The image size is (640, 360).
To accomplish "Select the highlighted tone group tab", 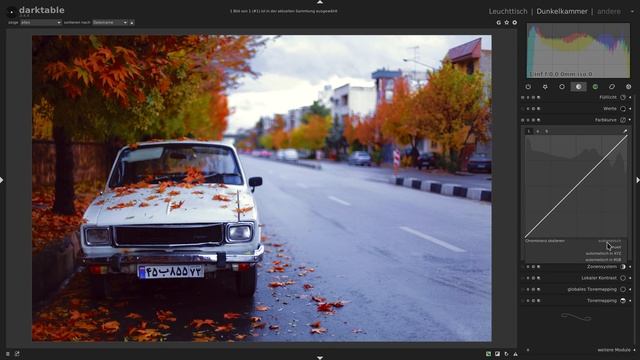I will tap(578, 87).
